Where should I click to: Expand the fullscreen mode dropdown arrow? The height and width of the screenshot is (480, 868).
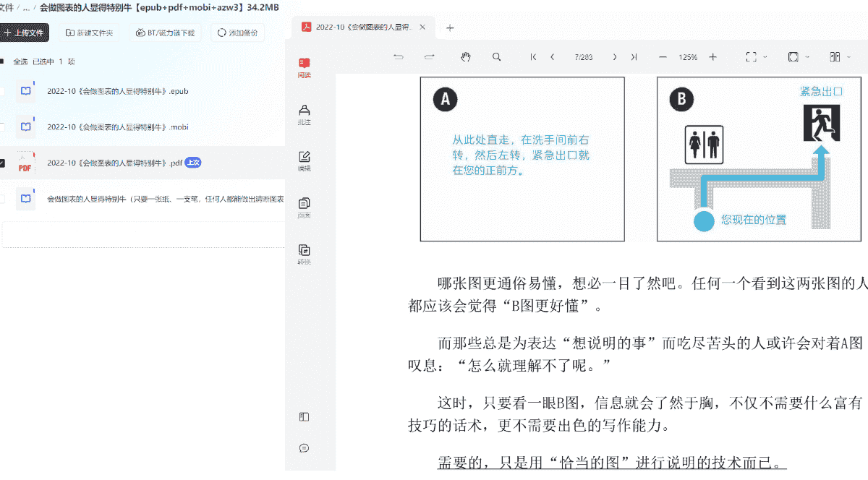click(765, 57)
